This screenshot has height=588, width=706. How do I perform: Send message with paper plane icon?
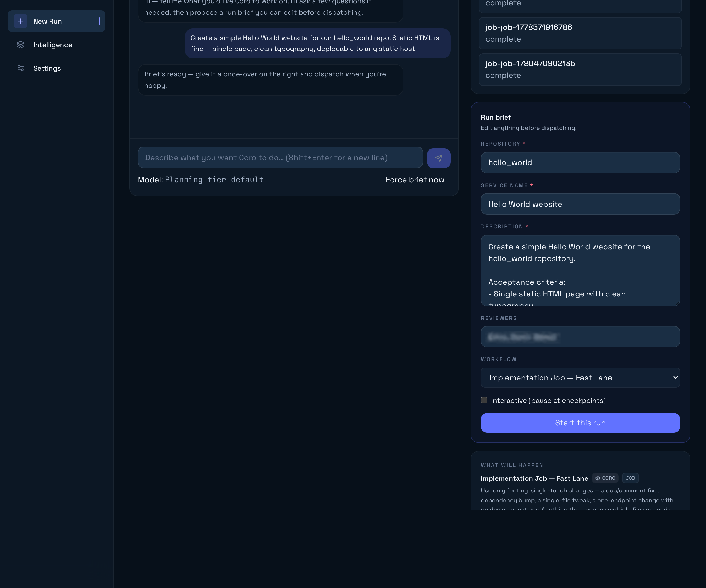point(438,158)
